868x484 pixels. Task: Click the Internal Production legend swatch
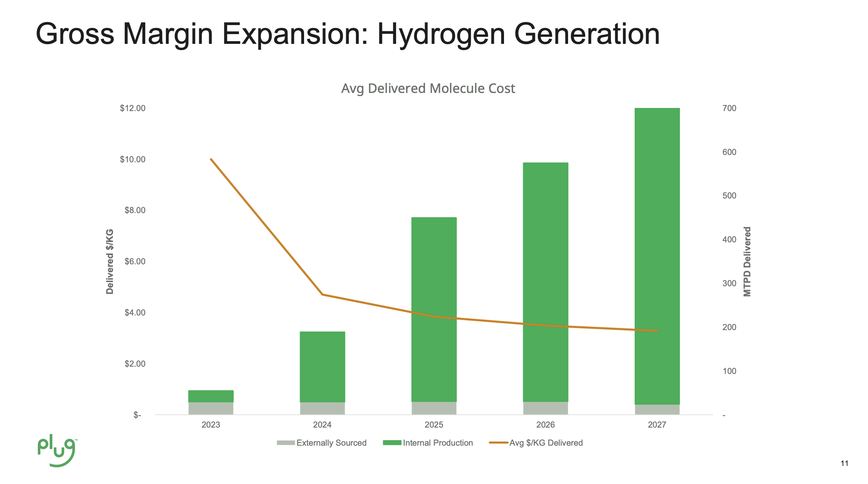(392, 443)
